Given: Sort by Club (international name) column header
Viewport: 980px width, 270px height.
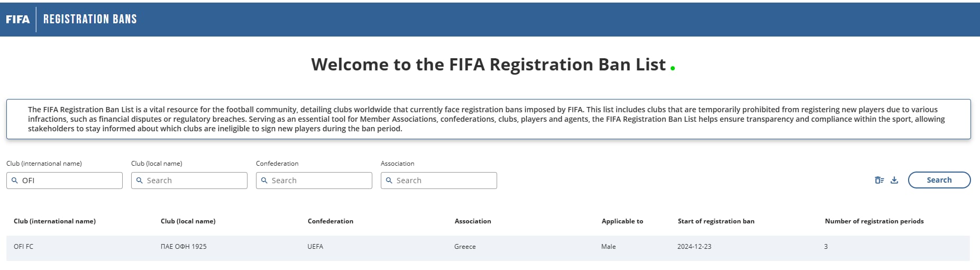Looking at the screenshot, I should click(54, 221).
